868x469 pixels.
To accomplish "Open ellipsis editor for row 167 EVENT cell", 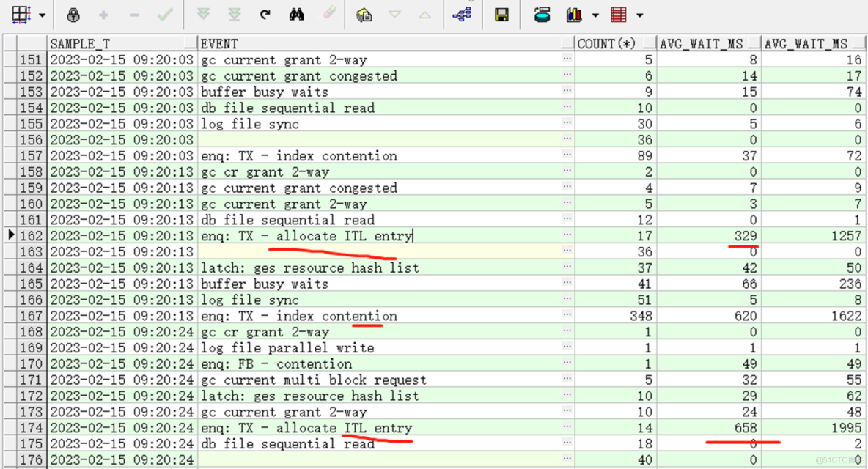I will (567, 314).
